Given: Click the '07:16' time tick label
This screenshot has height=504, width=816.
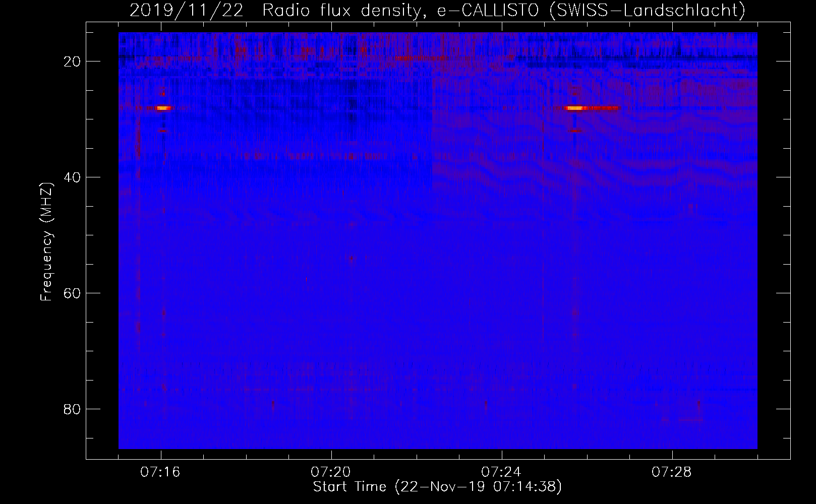Looking at the screenshot, I should 160,472.
